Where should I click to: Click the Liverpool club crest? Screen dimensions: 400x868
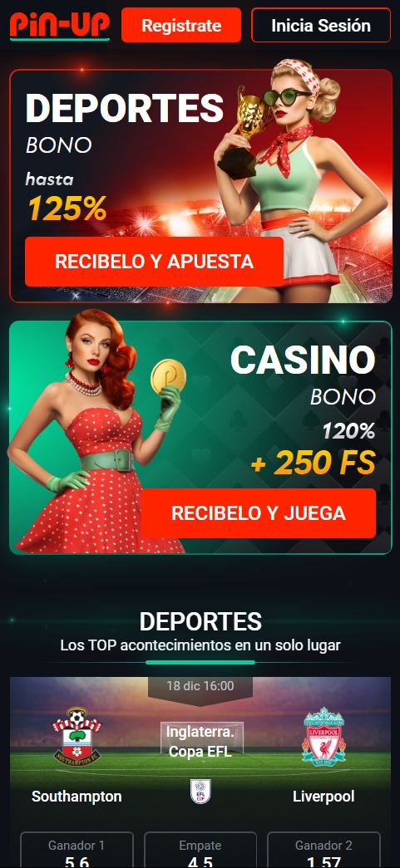323,737
